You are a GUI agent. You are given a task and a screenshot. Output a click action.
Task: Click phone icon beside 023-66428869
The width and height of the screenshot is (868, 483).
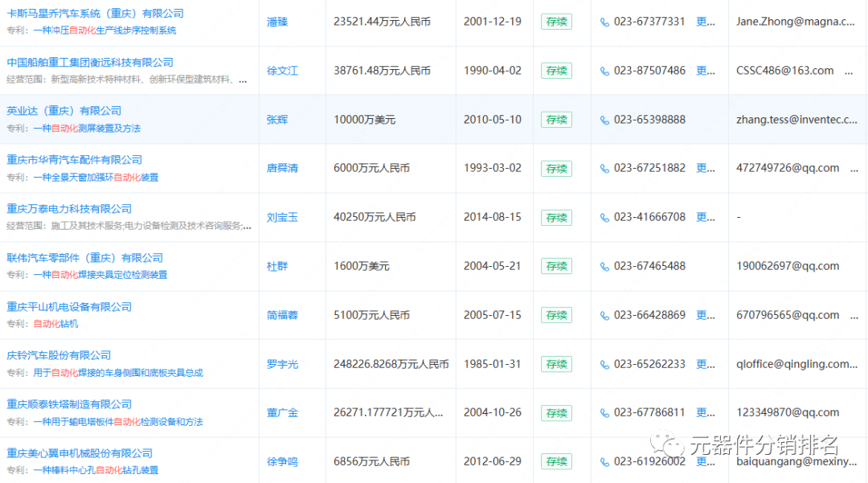604,316
